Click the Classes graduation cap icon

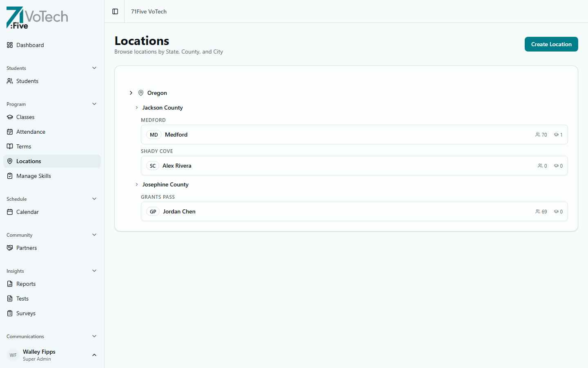[x=9, y=117]
